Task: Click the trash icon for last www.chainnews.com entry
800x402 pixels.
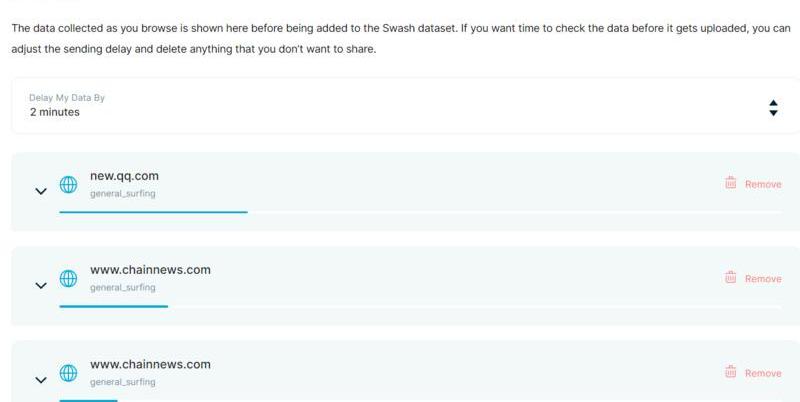Action: (x=731, y=372)
